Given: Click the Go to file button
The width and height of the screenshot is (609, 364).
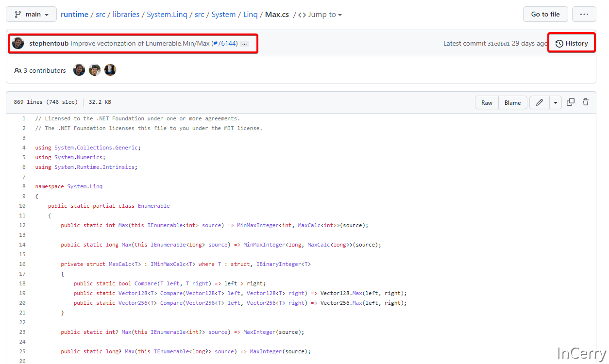Looking at the screenshot, I should (x=545, y=14).
